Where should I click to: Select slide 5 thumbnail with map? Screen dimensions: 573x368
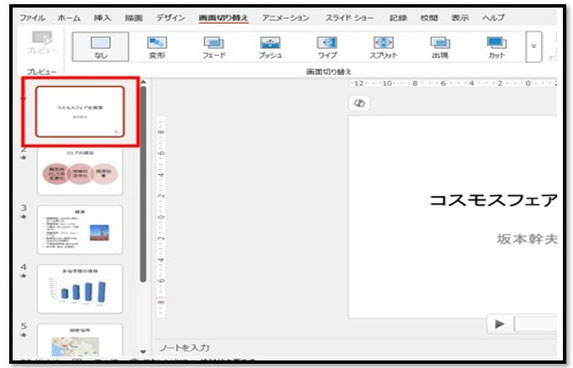(80, 341)
